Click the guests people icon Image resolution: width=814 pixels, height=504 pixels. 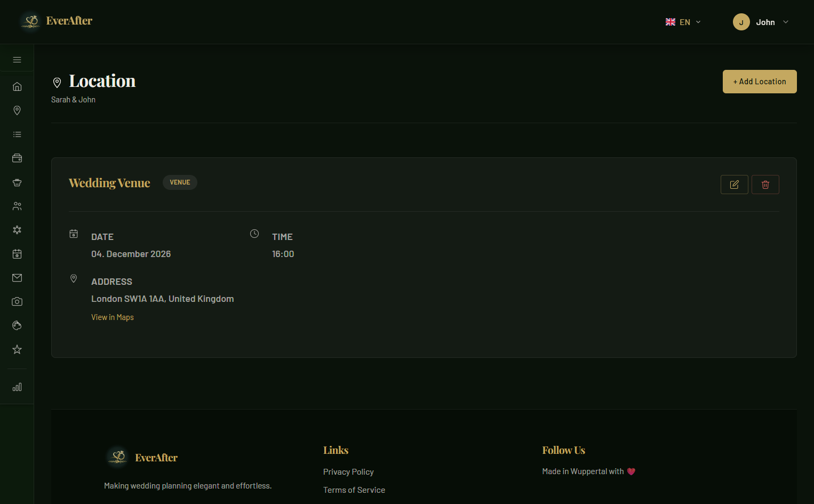pos(17,206)
